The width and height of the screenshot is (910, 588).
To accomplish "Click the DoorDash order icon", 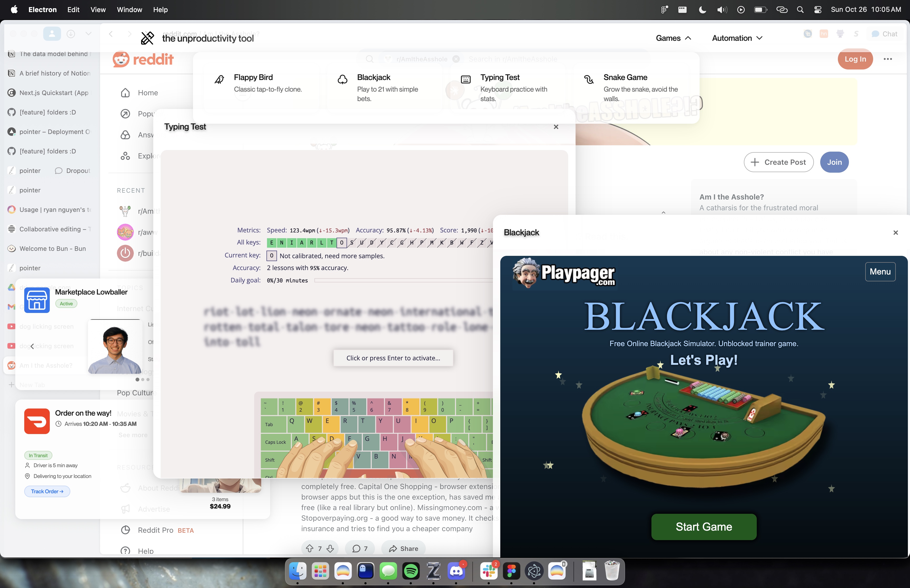I will (x=37, y=421).
